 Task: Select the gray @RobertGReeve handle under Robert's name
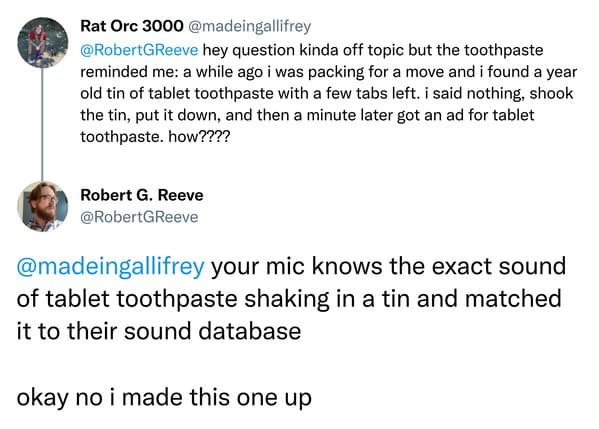click(x=139, y=217)
